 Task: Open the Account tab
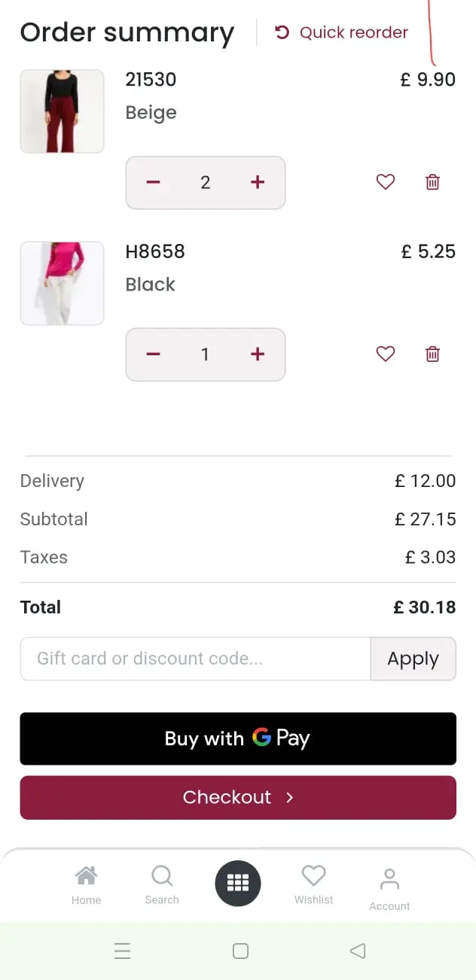click(389, 888)
